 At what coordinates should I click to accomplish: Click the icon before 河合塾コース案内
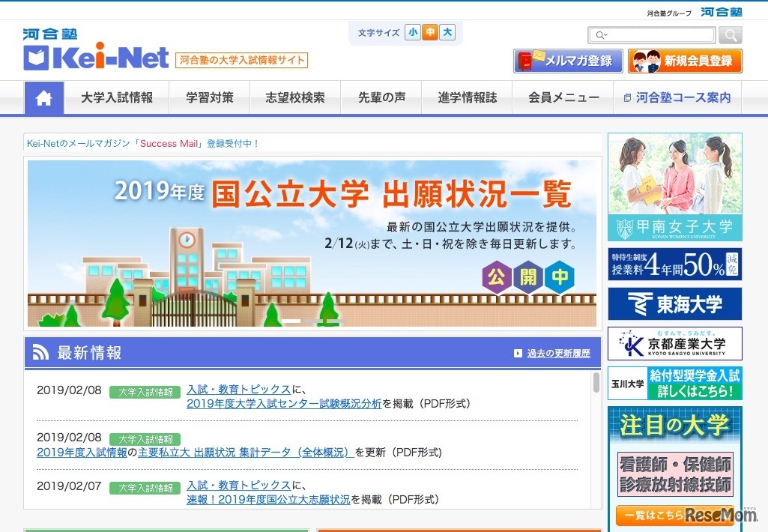[x=626, y=97]
